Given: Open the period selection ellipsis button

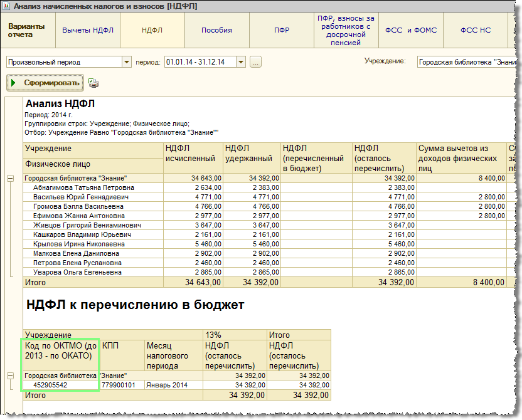Looking at the screenshot, I should point(255,62).
